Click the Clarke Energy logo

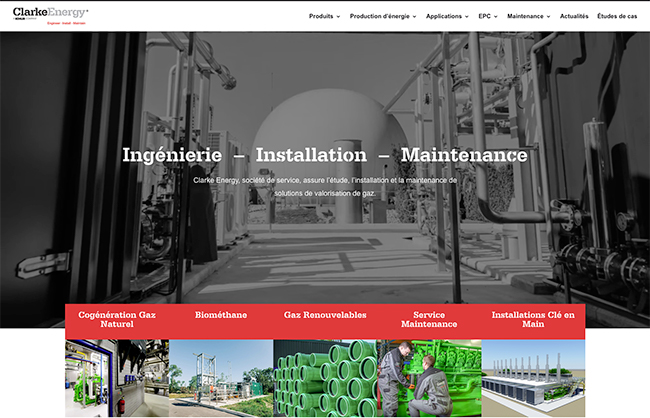click(50, 16)
